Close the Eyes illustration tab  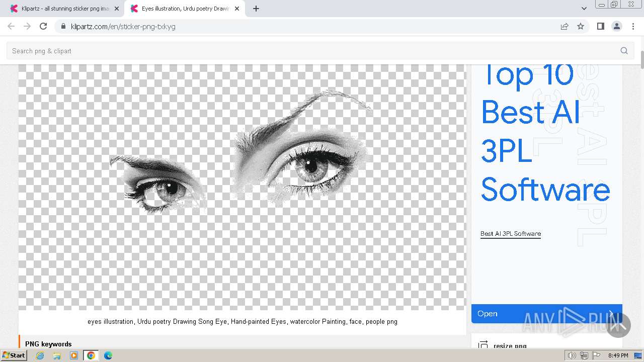coord(237,9)
